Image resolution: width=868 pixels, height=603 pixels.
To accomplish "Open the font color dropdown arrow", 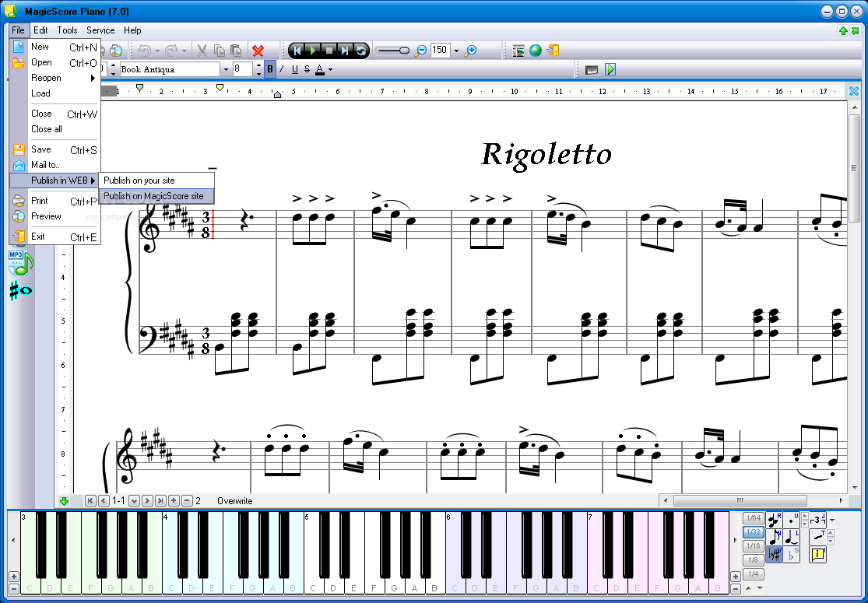I will [331, 70].
